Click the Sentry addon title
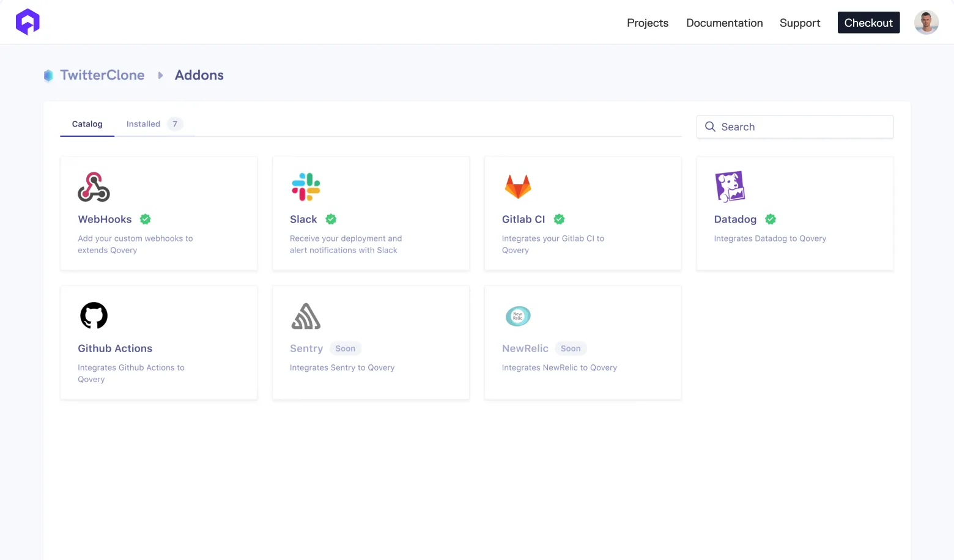This screenshot has height=560, width=954. click(x=306, y=348)
